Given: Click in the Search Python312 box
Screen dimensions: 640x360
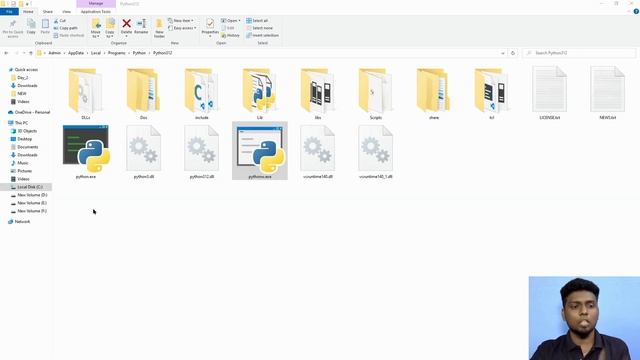Looking at the screenshot, I should coord(579,53).
